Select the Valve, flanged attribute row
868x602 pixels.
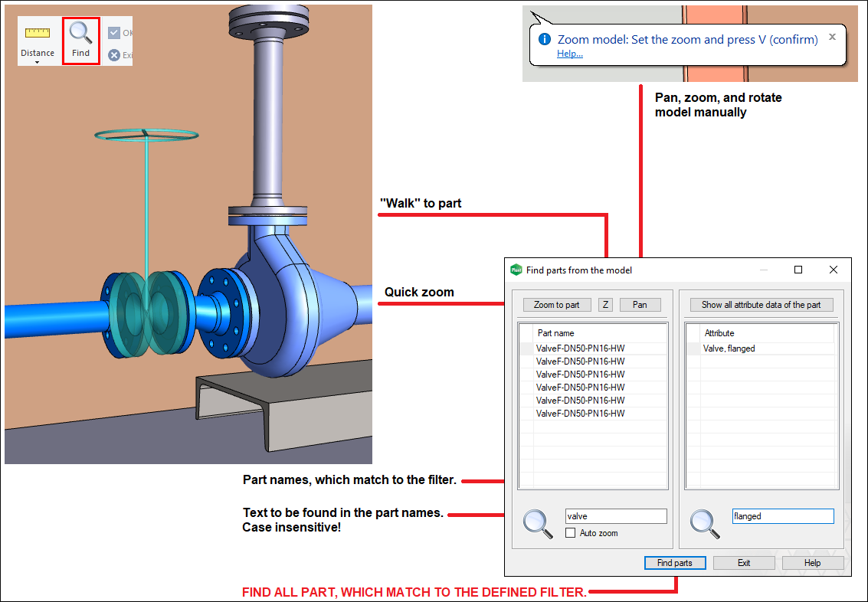pos(761,348)
